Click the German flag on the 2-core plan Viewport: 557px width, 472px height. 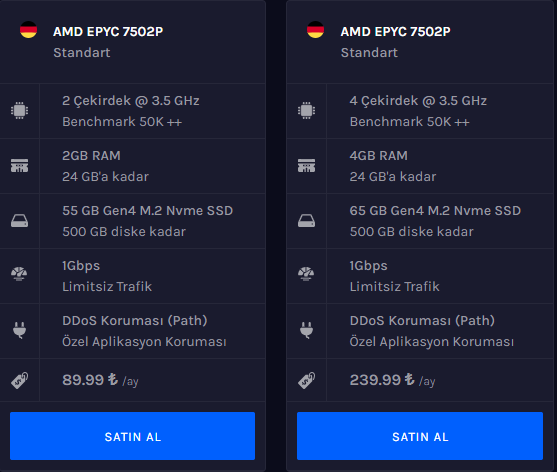pos(28,29)
